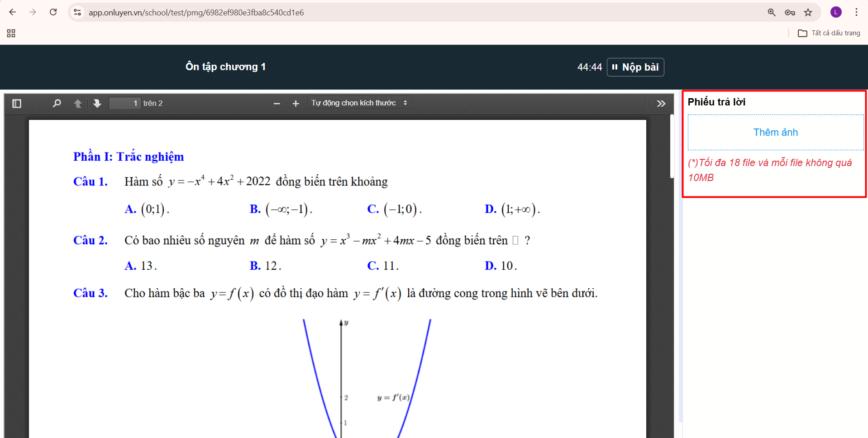Go to next PDF page arrow

[97, 104]
